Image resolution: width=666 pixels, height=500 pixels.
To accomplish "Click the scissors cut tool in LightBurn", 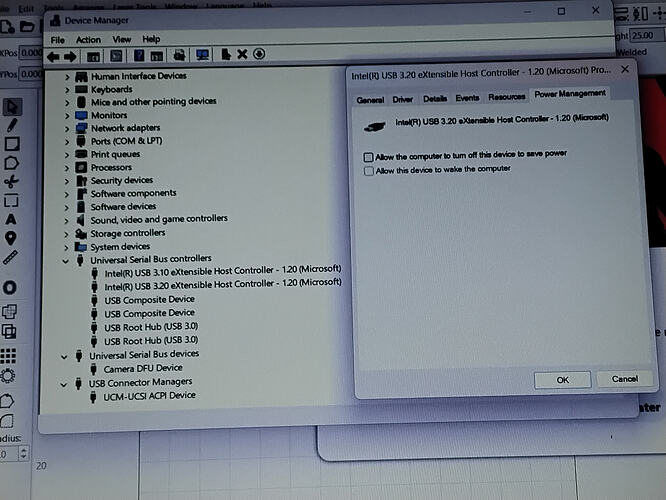I will tap(11, 182).
